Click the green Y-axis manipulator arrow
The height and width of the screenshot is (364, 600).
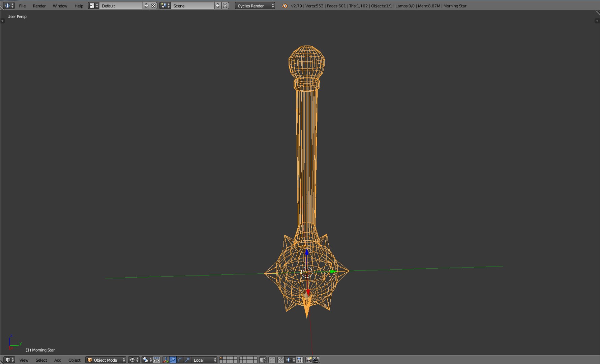click(333, 271)
